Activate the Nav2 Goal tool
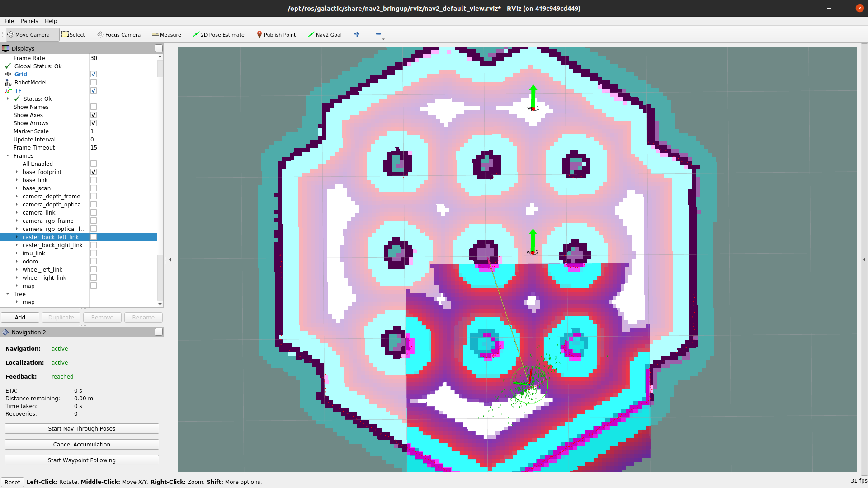This screenshot has width=868, height=488. click(x=325, y=35)
